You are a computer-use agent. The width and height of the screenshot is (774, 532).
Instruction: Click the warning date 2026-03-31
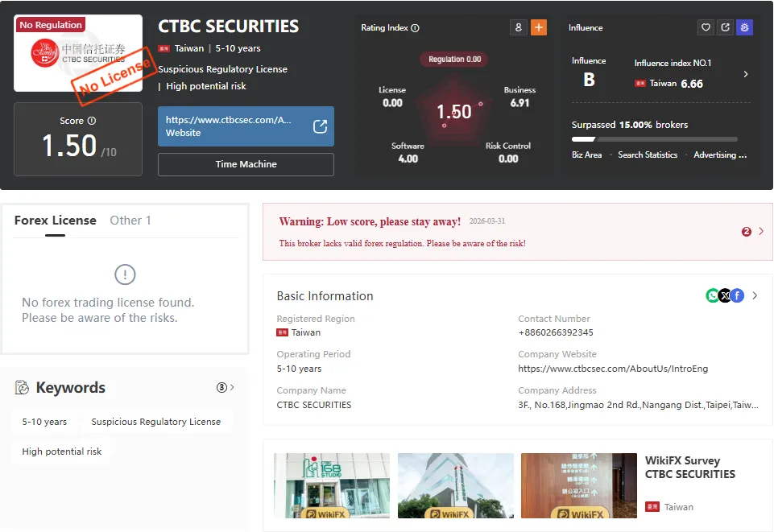click(x=487, y=221)
